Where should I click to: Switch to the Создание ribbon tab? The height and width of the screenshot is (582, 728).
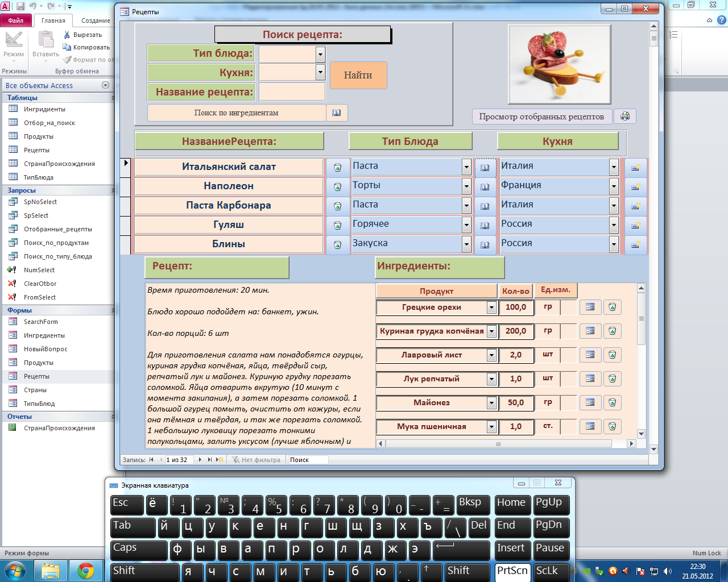[x=96, y=20]
